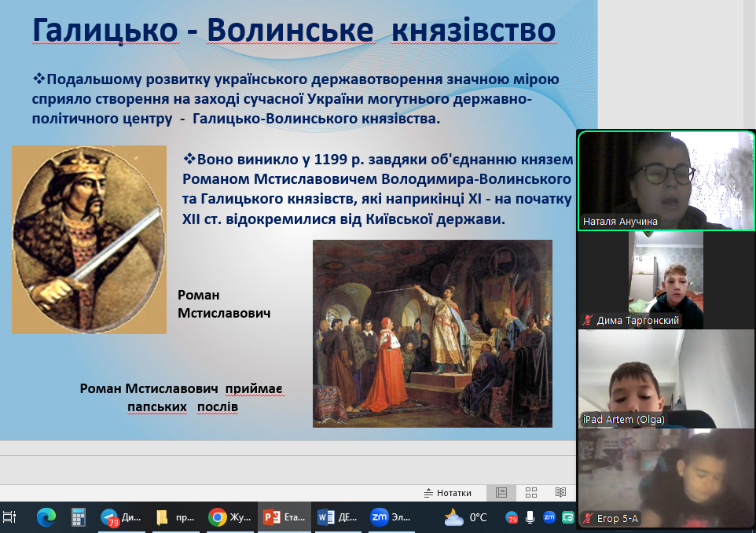Viewport: 756px width, 533px height.
Task: Switch to Reading View in status bar
Action: pos(560,492)
